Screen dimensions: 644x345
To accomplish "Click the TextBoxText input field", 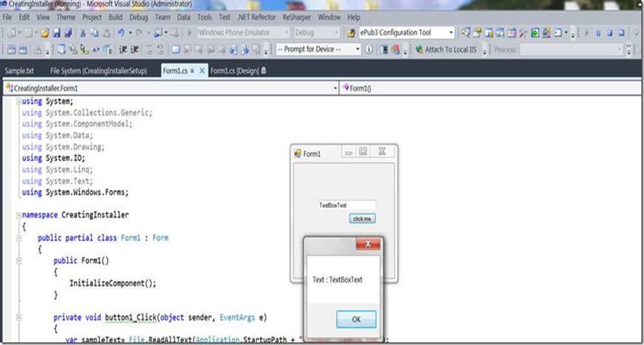I will click(x=346, y=205).
